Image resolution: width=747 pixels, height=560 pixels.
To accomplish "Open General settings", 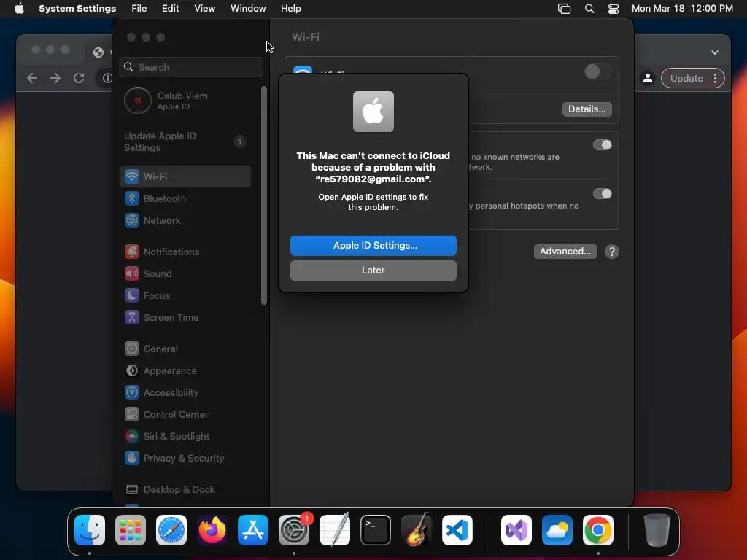I will coord(185,349).
